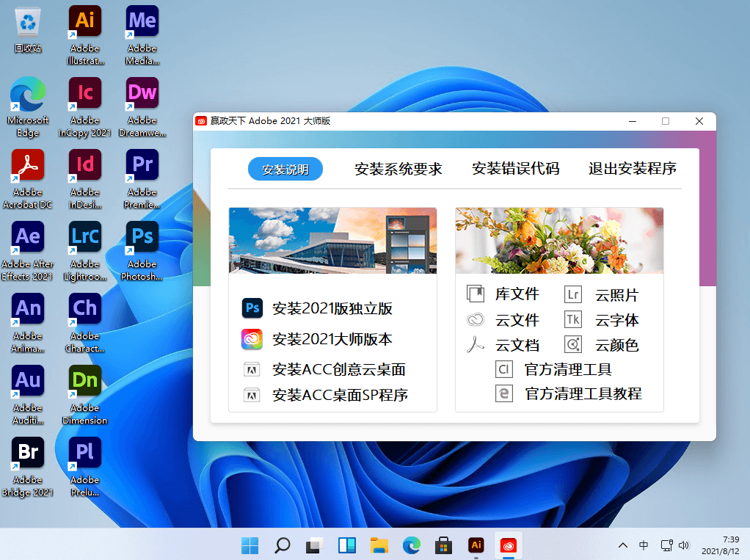Viewport: 750px width, 560px height.
Task: Open Adobe Animate desktop shortcut
Action: 28,323
